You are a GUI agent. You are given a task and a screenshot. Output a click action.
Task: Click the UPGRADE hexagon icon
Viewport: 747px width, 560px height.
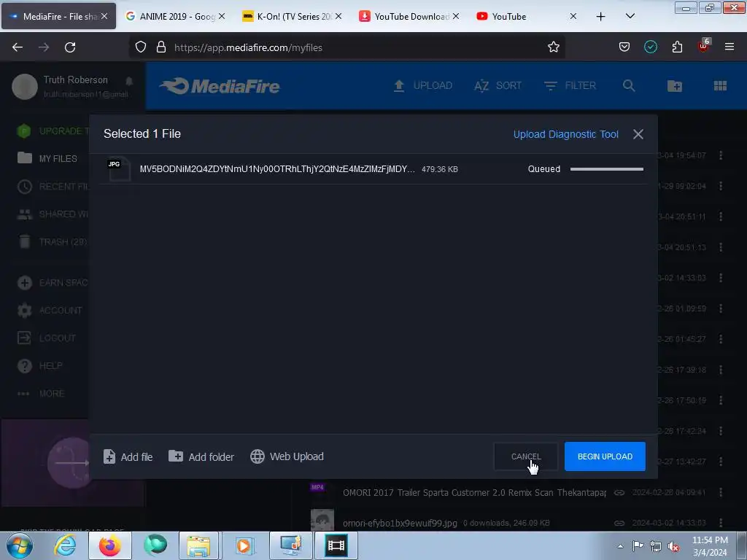pyautogui.click(x=24, y=131)
